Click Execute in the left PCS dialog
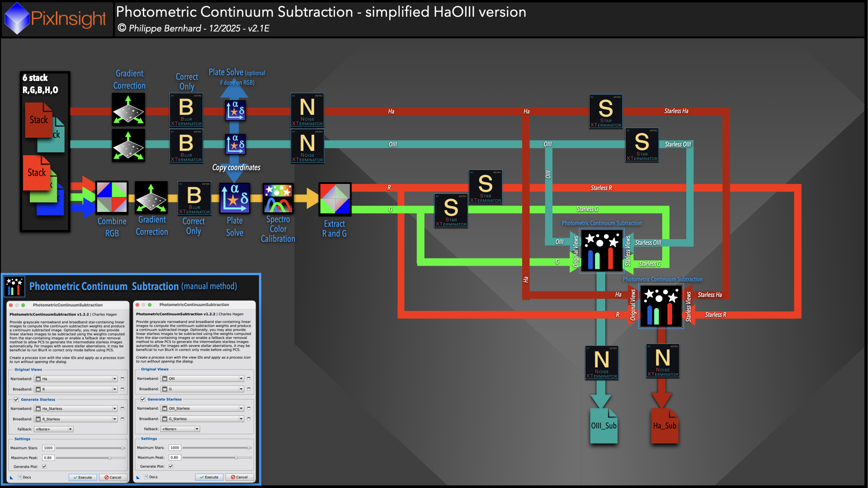Viewport: 868px width, 488px height. tap(83, 477)
